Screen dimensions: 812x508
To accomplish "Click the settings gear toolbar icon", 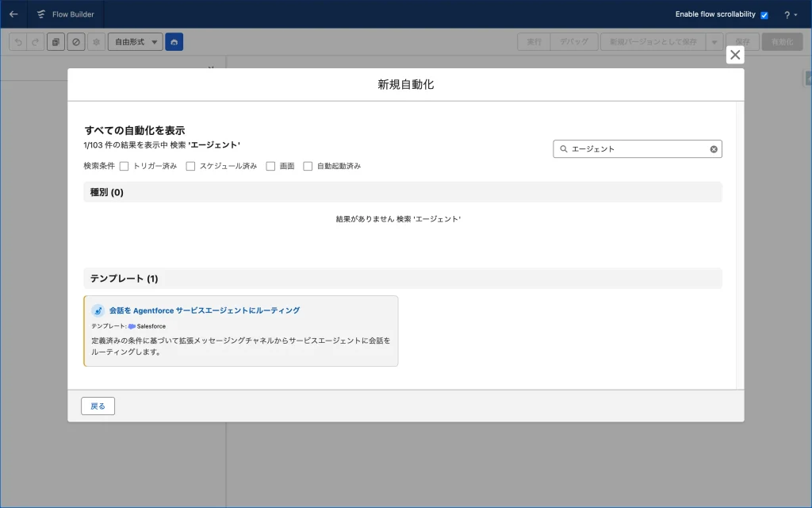I will pyautogui.click(x=96, y=42).
